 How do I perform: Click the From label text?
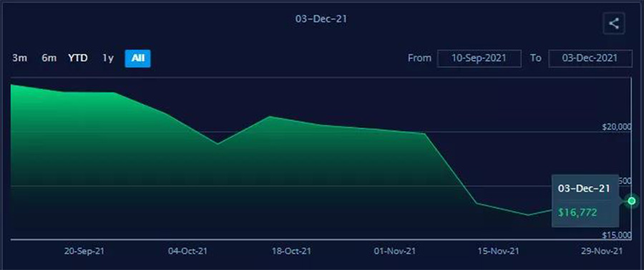tap(419, 58)
